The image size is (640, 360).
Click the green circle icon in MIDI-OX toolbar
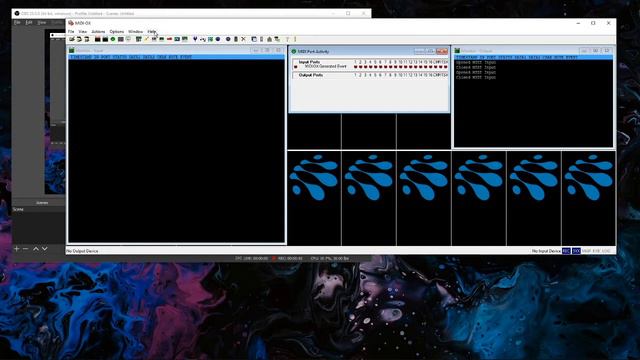pyautogui.click(x=113, y=39)
